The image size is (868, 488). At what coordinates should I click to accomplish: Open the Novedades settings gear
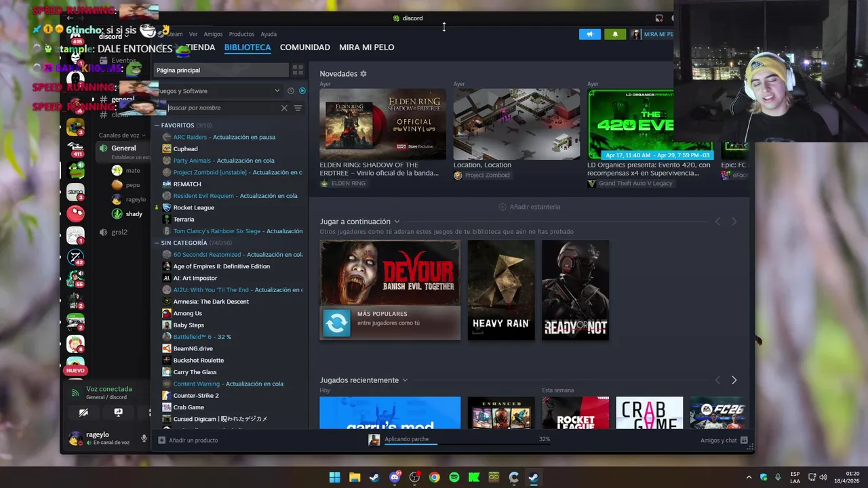363,73
